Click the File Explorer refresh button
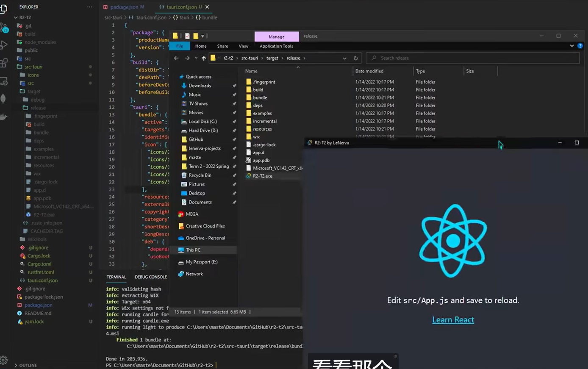The image size is (588, 369). coord(356,58)
